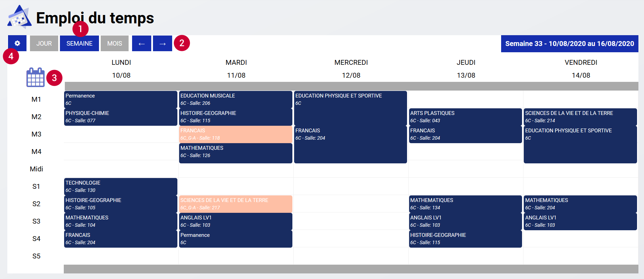Screen dimensions: 644x279
Task: Select the SEMAINE view tab
Action: [79, 44]
